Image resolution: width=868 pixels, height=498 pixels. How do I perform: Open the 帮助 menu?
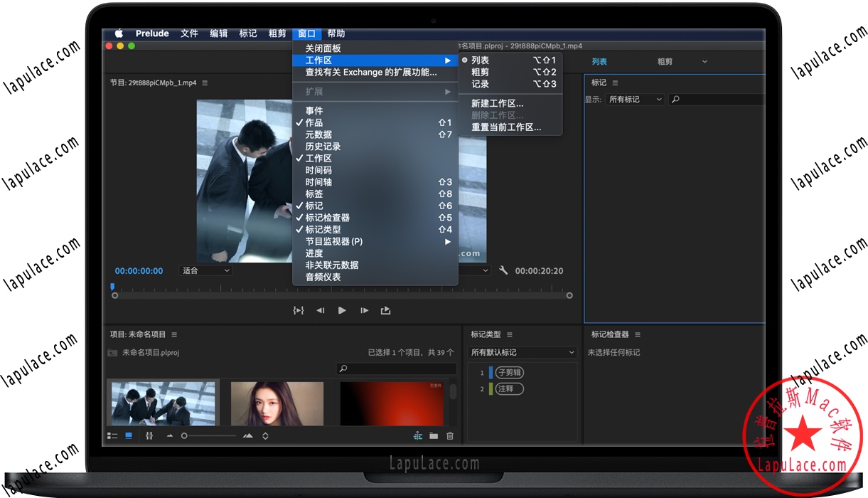[x=336, y=33]
